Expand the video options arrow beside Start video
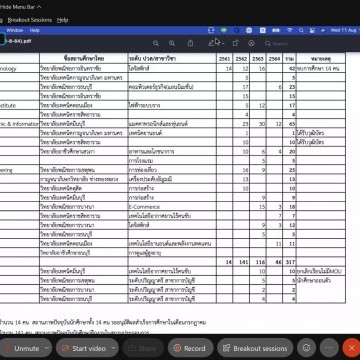The width and height of the screenshot is (360, 360). click(x=114, y=348)
